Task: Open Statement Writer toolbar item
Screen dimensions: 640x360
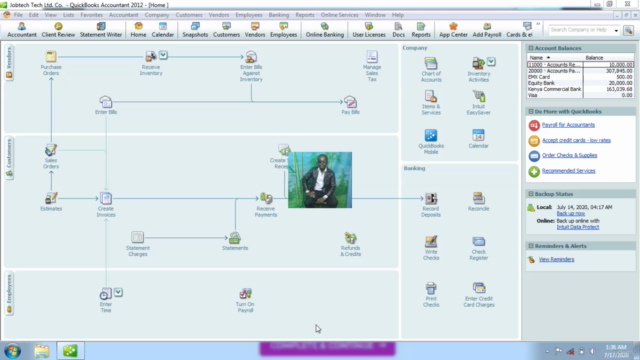Action: click(x=101, y=30)
